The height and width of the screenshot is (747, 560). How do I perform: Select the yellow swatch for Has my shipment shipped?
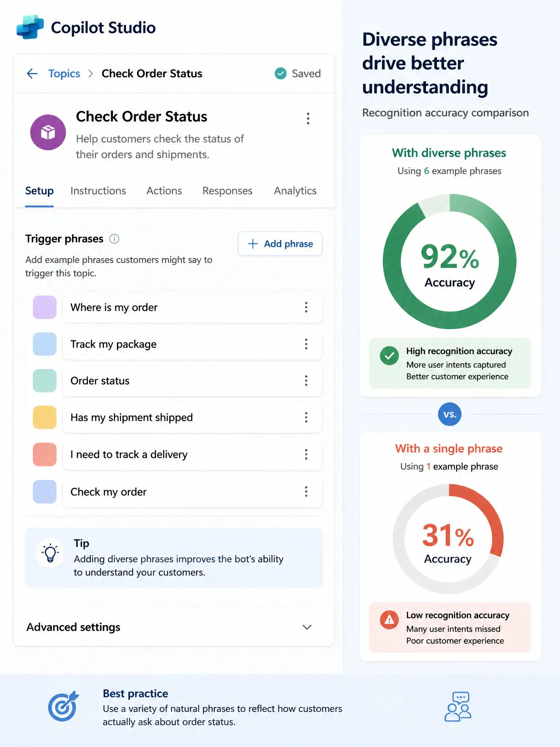click(x=44, y=417)
